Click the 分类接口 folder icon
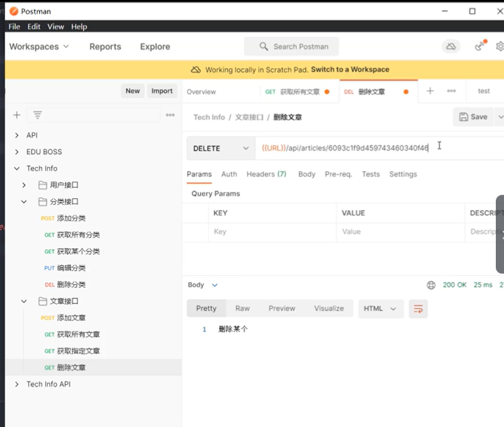504x427 pixels. click(x=42, y=202)
